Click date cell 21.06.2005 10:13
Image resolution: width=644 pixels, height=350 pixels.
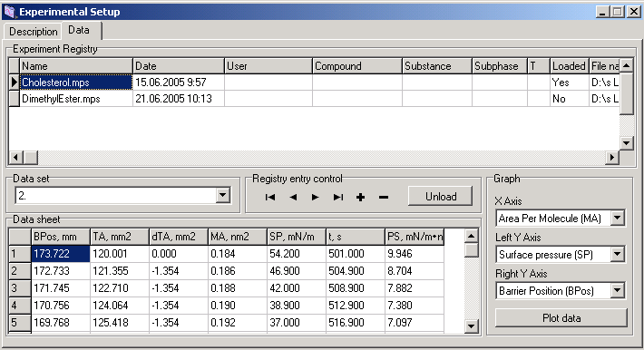coord(179,99)
